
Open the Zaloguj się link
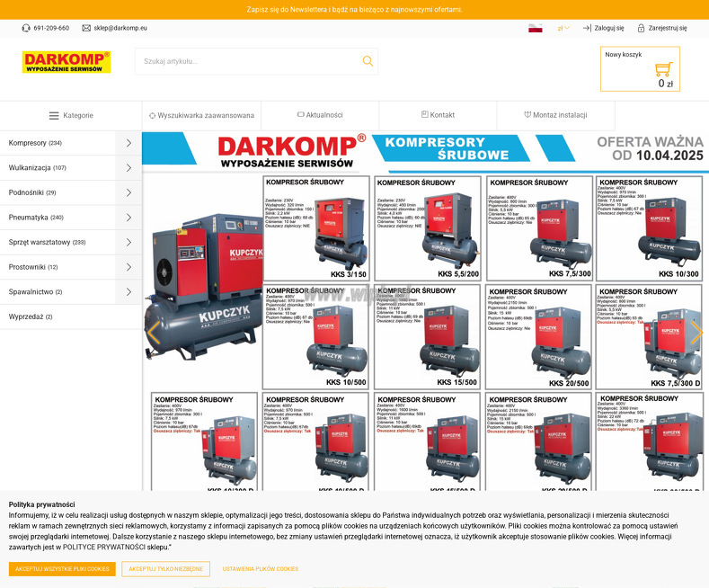pyautogui.click(x=608, y=28)
